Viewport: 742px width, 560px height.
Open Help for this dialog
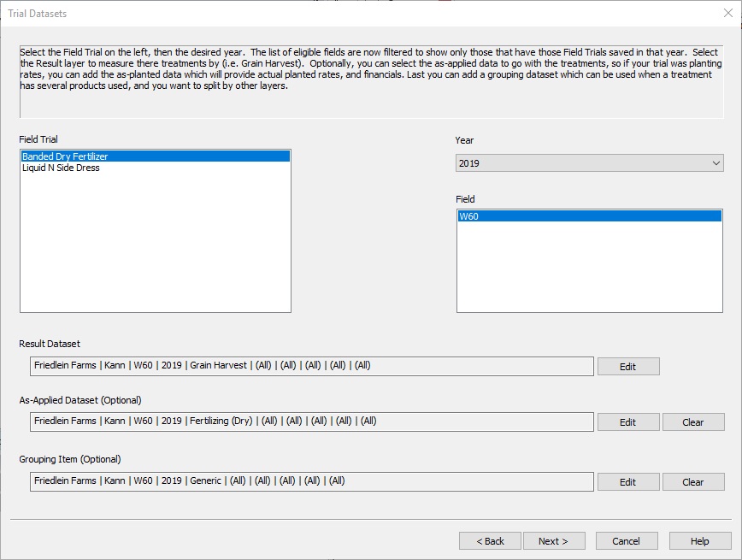699,540
